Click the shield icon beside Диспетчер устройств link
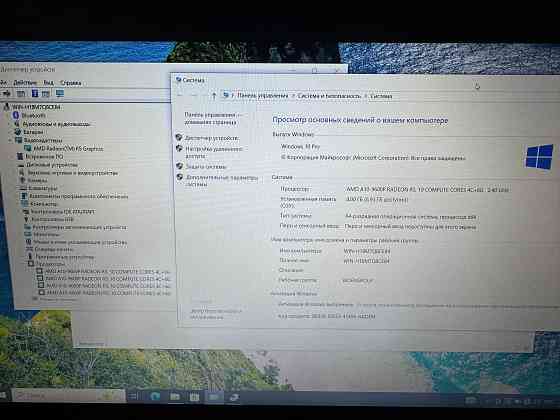Viewport: 560px width, 420px height. coord(179,137)
